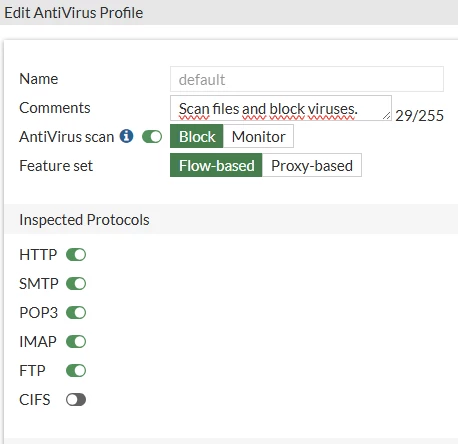Select Monitor antivirus scan mode
This screenshot has width=458, height=444.
point(258,136)
